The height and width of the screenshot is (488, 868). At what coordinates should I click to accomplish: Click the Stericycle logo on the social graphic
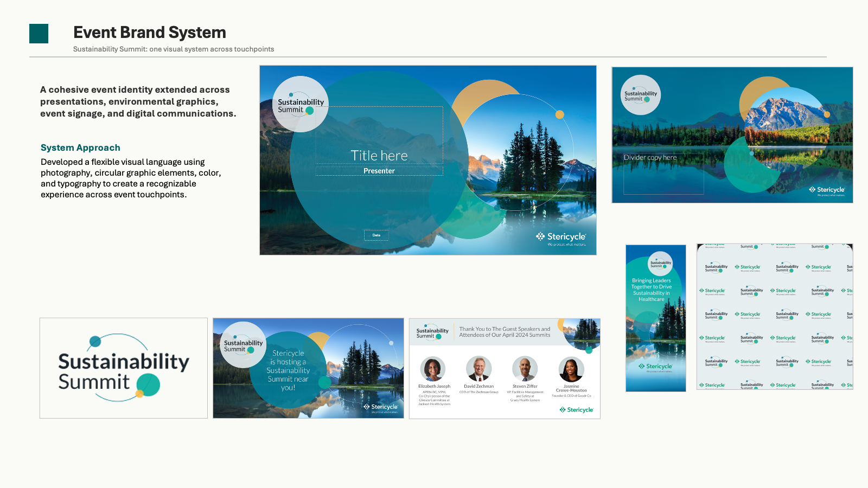381,408
